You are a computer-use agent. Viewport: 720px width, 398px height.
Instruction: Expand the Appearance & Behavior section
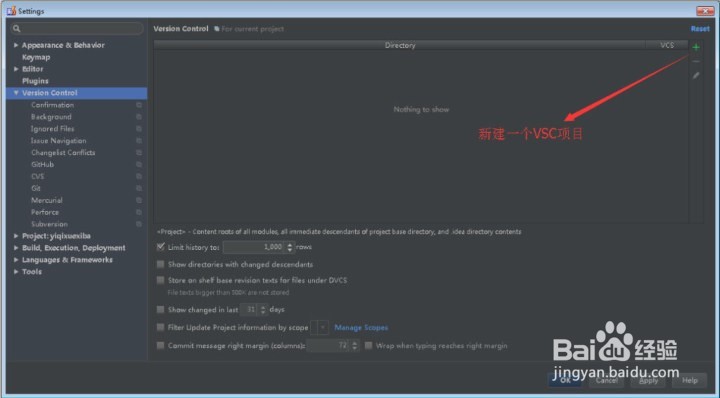[x=16, y=45]
